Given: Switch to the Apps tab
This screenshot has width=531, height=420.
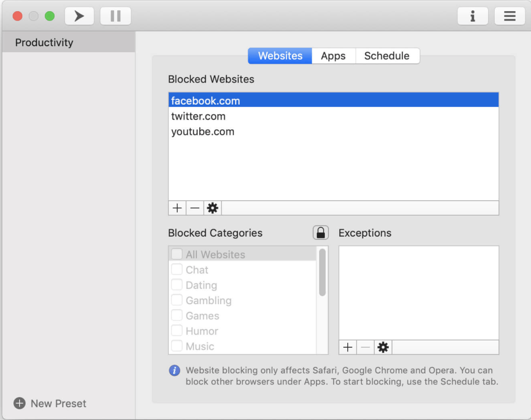Looking at the screenshot, I should pyautogui.click(x=333, y=56).
